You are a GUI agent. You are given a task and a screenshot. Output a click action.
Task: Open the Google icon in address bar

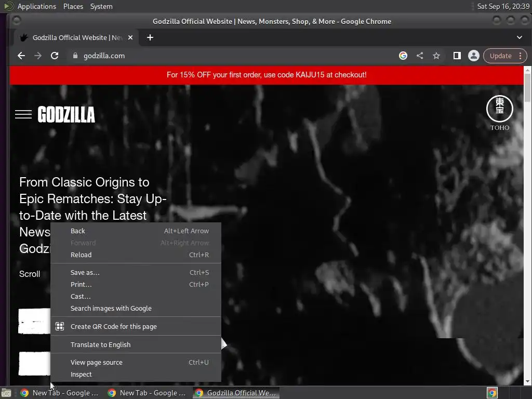click(x=403, y=56)
